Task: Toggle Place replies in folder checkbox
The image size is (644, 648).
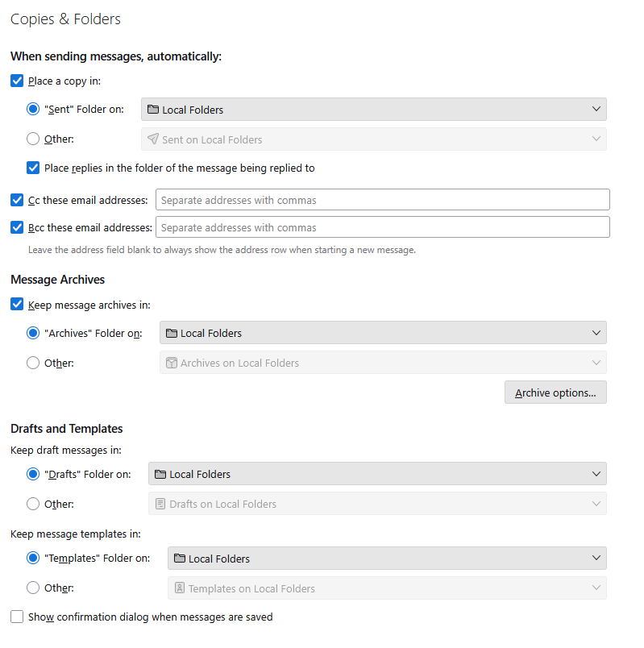Action: point(33,168)
